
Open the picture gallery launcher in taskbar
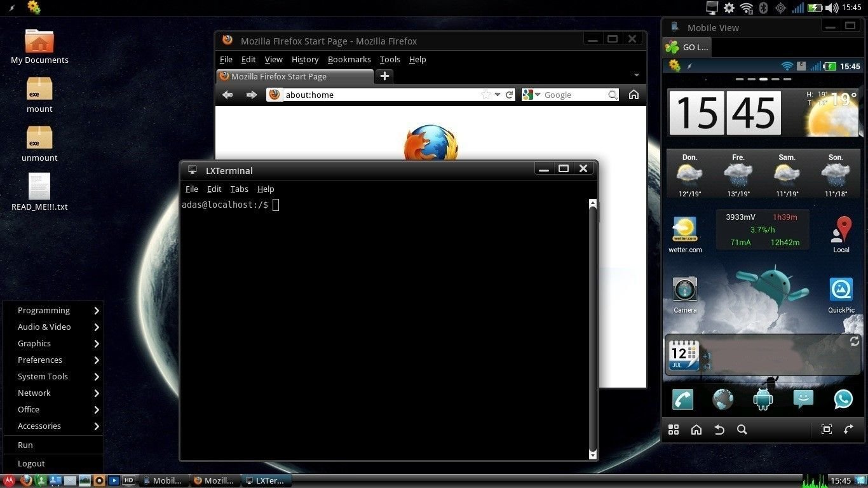pyautogui.click(x=85, y=480)
